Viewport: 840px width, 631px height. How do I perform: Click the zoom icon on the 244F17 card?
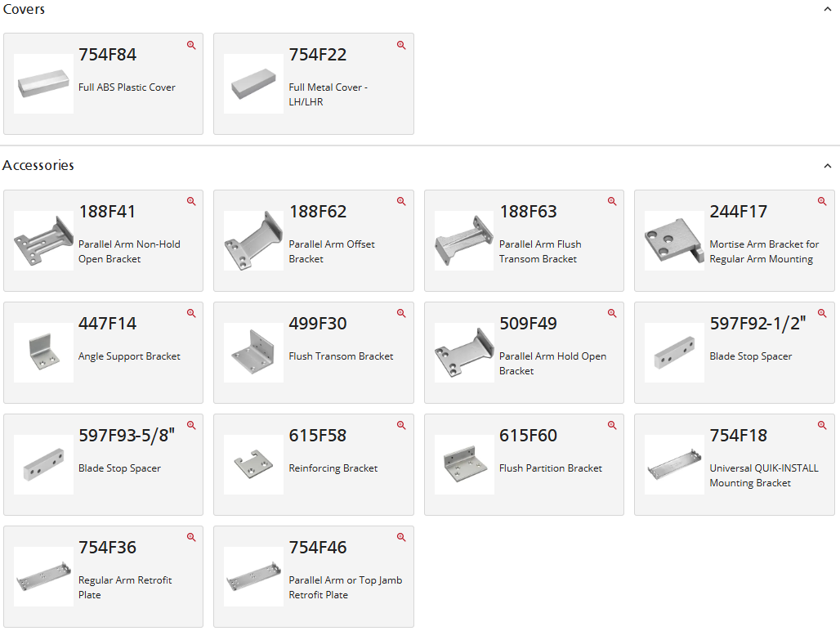(x=822, y=201)
